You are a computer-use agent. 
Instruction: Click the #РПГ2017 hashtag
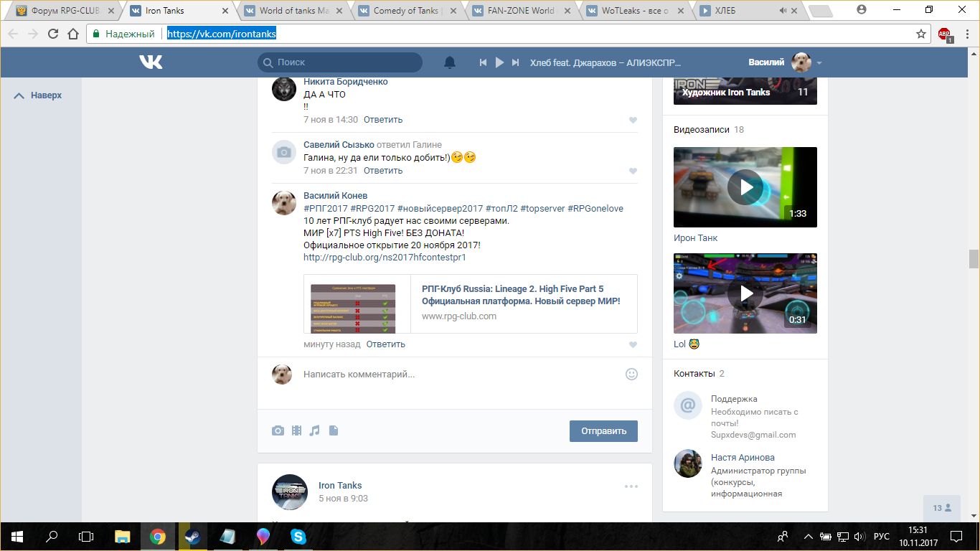coord(326,208)
